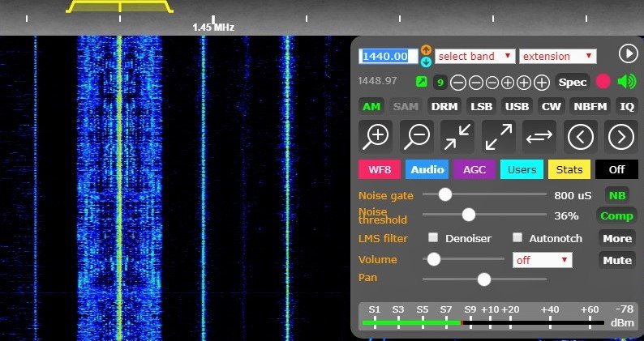Click the gray 1448.97 frequency readout
The image size is (644, 341).
377,81
